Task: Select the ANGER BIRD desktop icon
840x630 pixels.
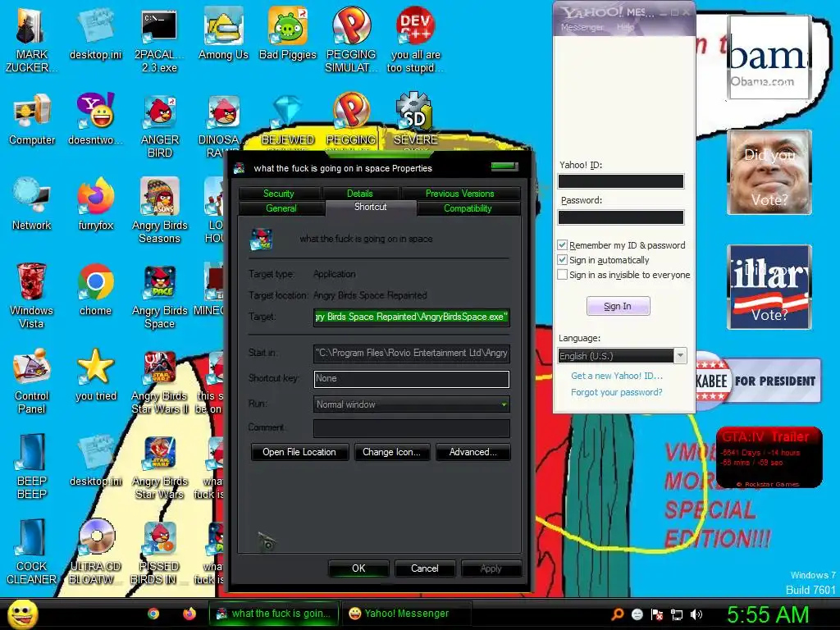Action: [x=159, y=126]
